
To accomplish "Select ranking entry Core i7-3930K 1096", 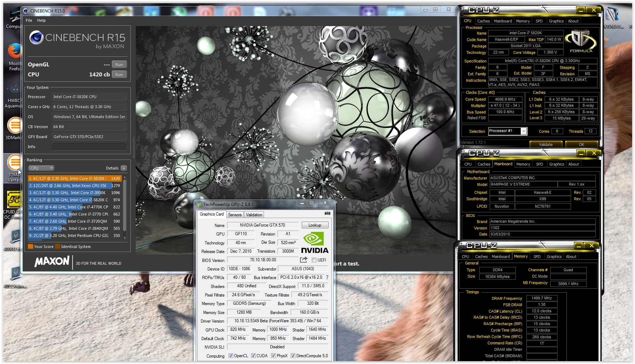I will click(75, 193).
